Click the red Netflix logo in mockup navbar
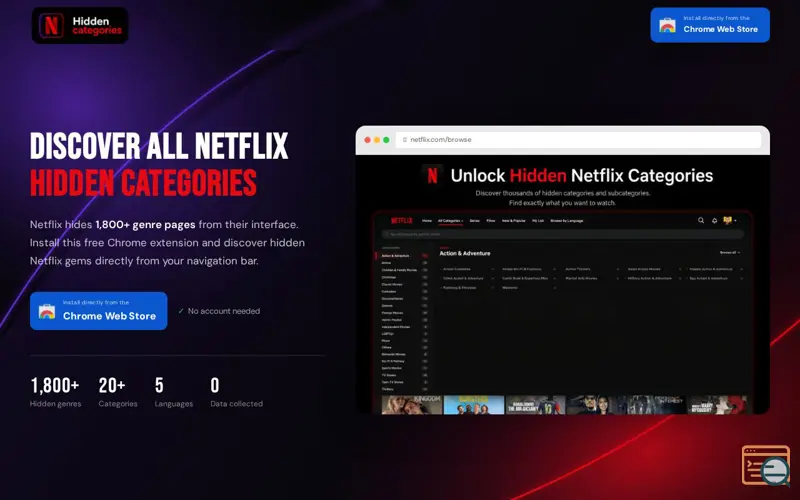The image size is (800, 500). click(x=402, y=220)
